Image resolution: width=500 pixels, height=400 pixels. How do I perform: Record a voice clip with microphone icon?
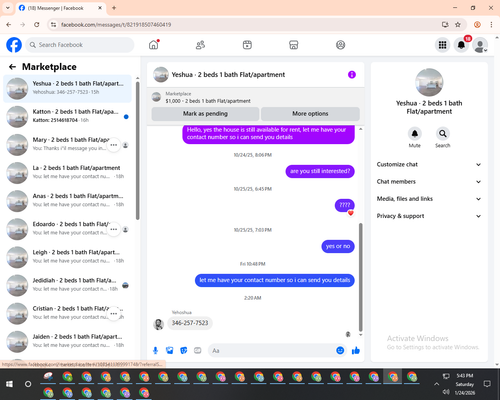pos(155,350)
